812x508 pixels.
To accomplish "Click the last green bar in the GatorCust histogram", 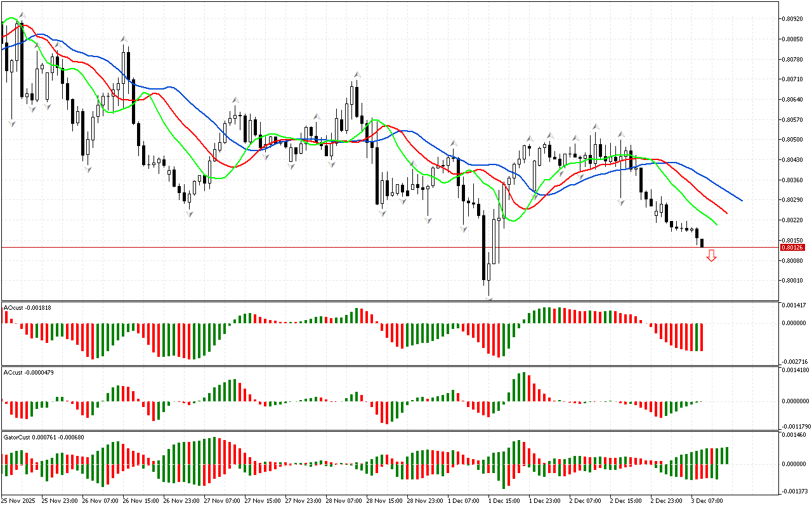I will point(726,455).
